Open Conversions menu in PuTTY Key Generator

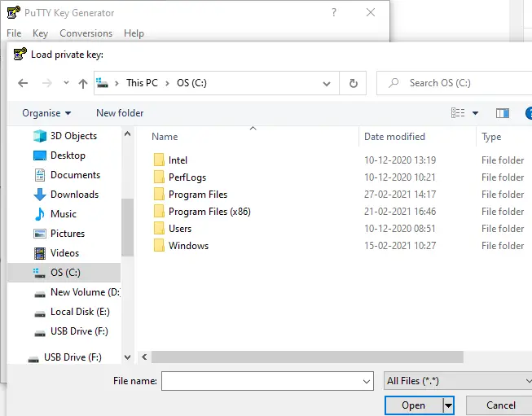click(x=86, y=33)
